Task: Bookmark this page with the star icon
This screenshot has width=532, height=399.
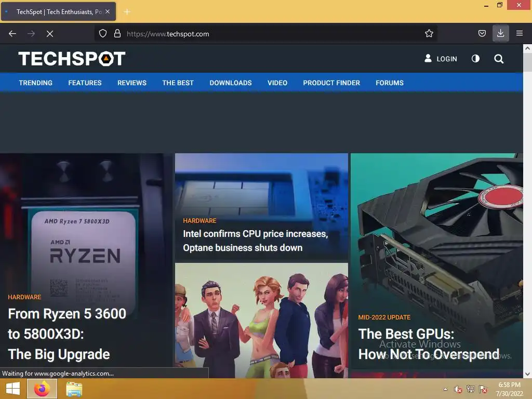Action: pos(429,34)
